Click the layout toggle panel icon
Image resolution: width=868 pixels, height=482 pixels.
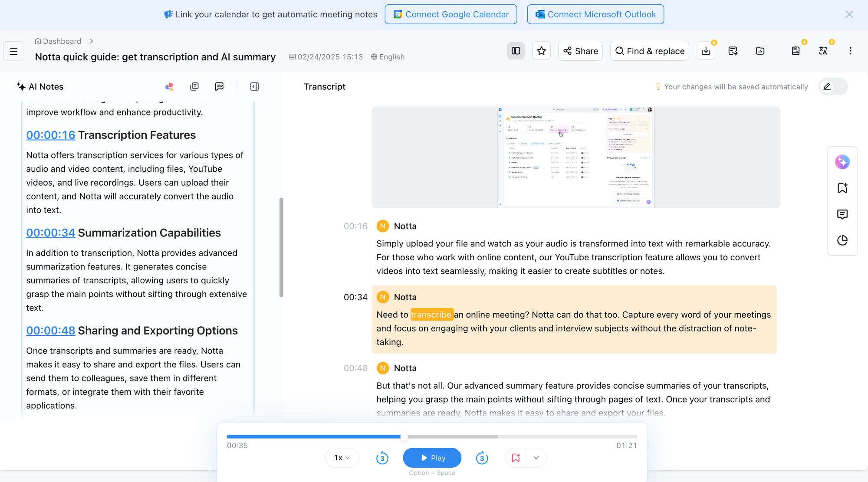click(515, 50)
